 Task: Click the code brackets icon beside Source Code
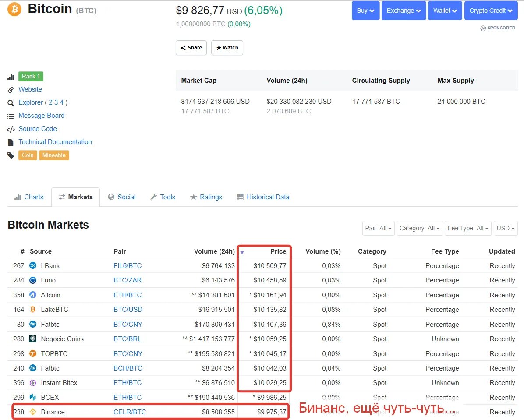[11, 129]
